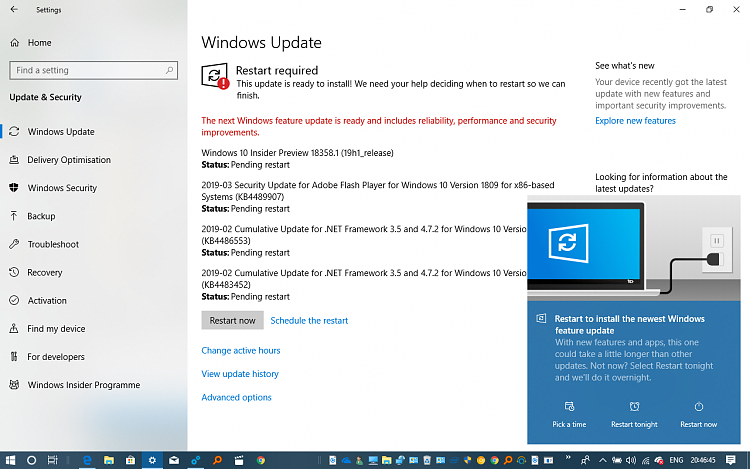Launch Microsoft Edge from taskbar
This screenshot has width=750, height=469.
click(x=87, y=460)
